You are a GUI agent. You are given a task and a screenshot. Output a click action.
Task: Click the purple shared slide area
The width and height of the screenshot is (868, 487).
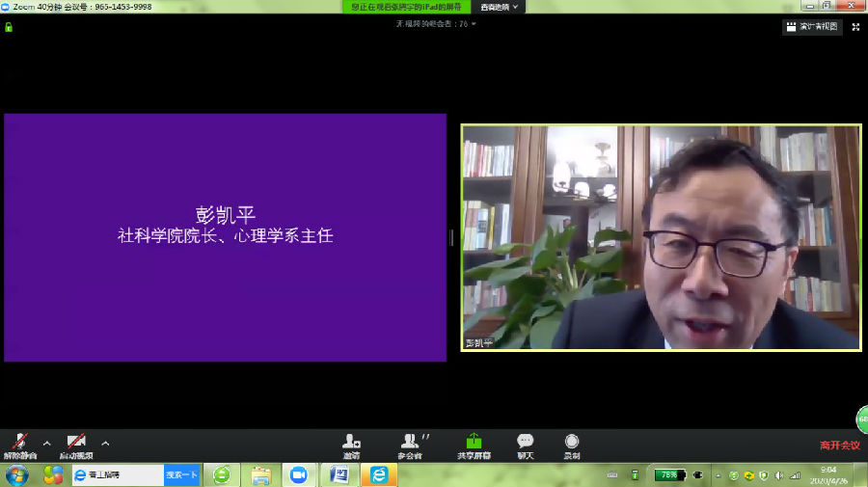point(225,237)
